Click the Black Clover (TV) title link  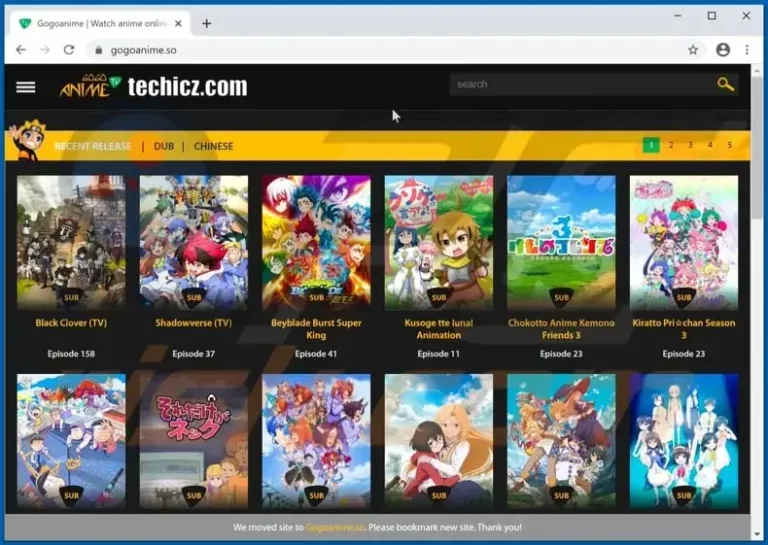pos(71,323)
